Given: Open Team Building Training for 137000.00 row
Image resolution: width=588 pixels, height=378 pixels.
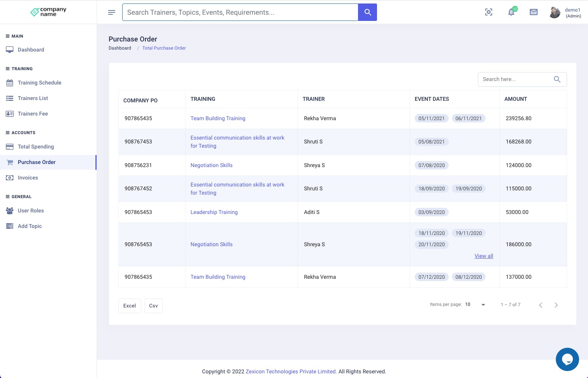Looking at the screenshot, I should (x=218, y=277).
